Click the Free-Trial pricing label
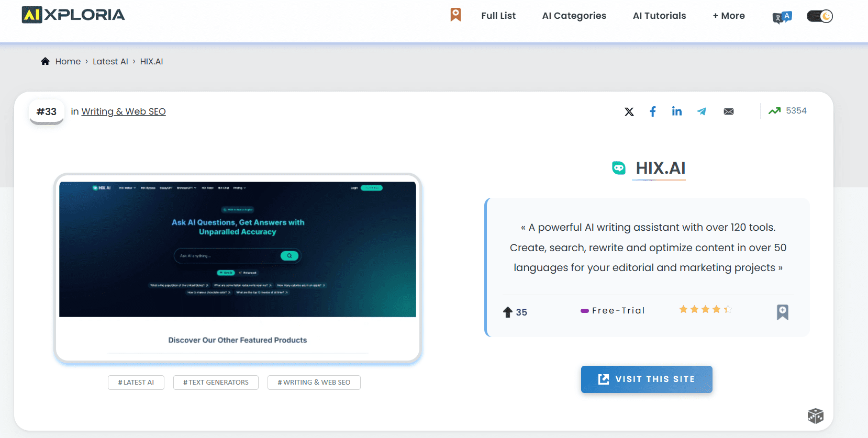This screenshot has height=438, width=868. point(613,311)
